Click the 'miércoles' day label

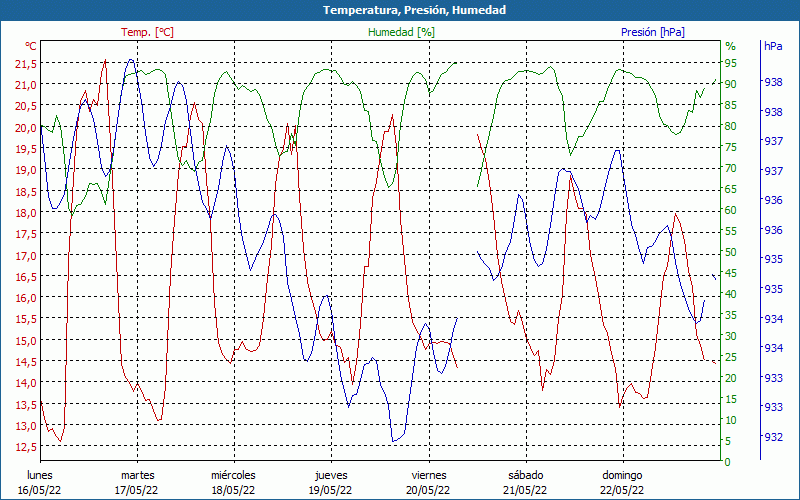[233, 475]
